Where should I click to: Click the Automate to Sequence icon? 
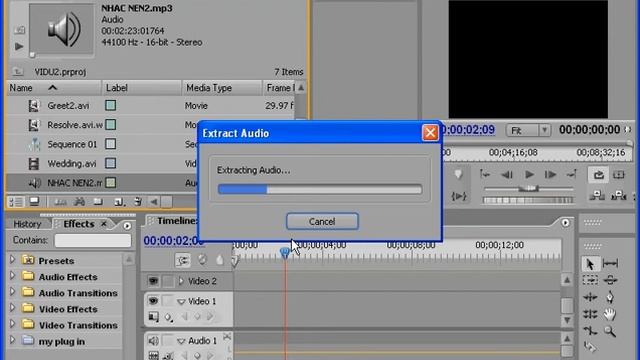pyautogui.click(x=60, y=202)
